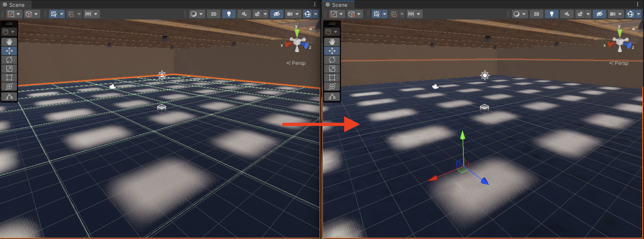Select the Rect tool in right Scene view
This screenshot has width=644, height=239.
click(332, 78)
